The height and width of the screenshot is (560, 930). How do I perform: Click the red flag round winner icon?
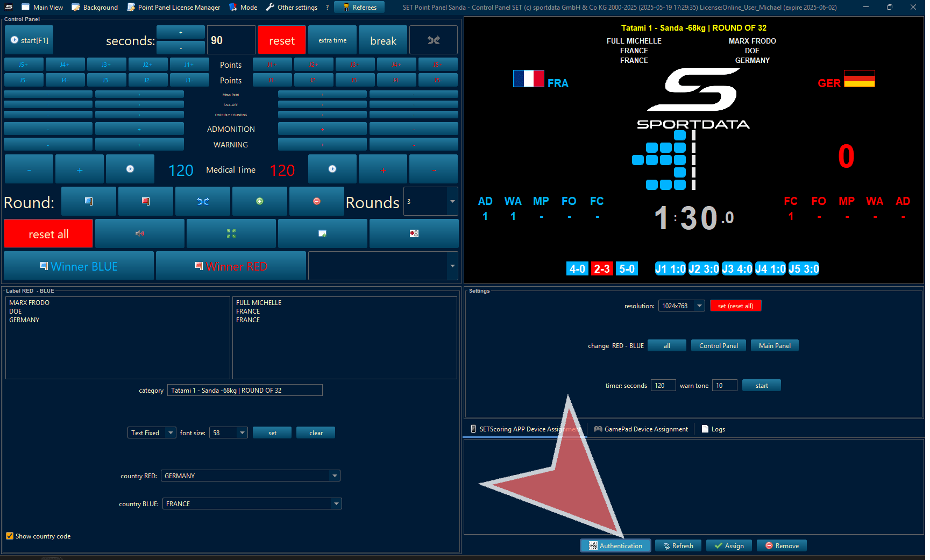[x=146, y=201]
